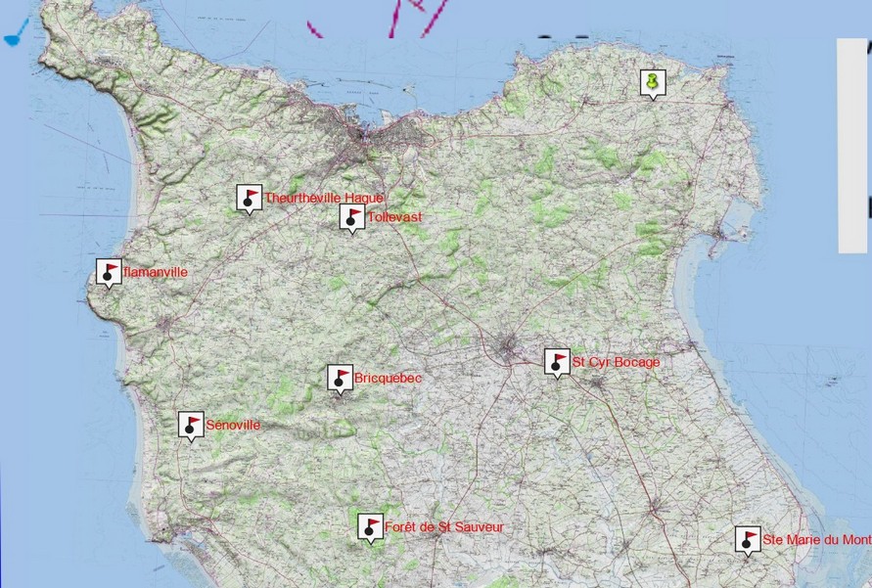Viewport: 872px width, 588px height.
Task: Click the green pushpin marker
Action: (x=652, y=83)
